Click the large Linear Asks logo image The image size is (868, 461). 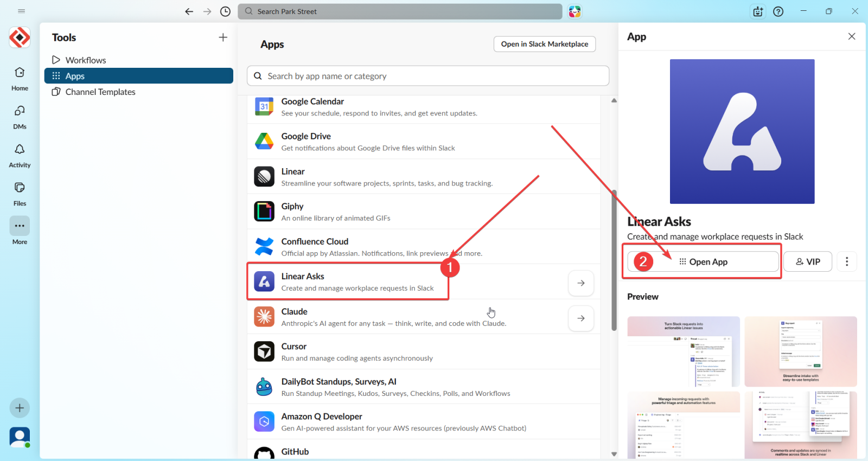[742, 131]
